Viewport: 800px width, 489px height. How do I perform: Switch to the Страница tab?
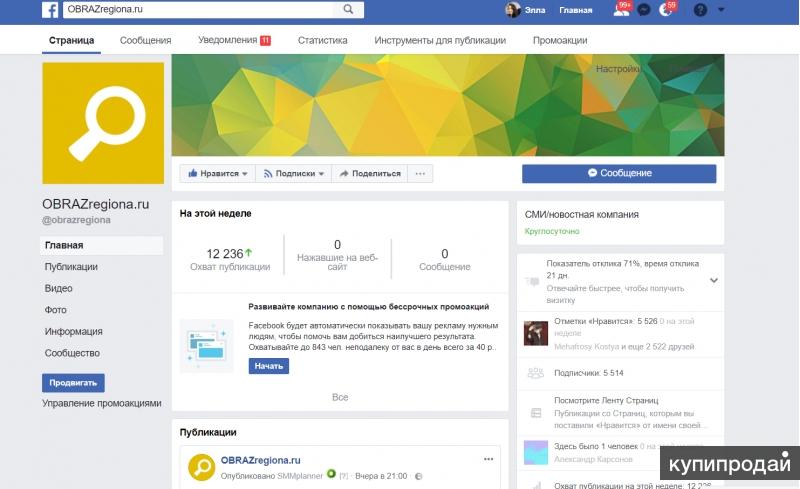[x=71, y=40]
